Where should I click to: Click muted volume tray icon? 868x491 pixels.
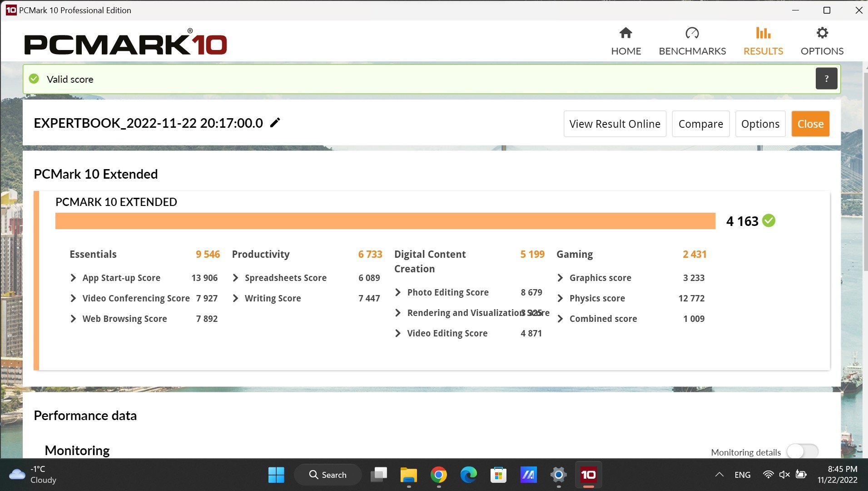point(784,475)
